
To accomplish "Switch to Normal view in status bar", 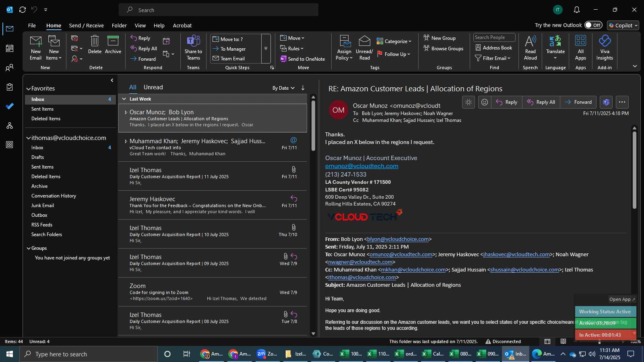I will 547,341.
